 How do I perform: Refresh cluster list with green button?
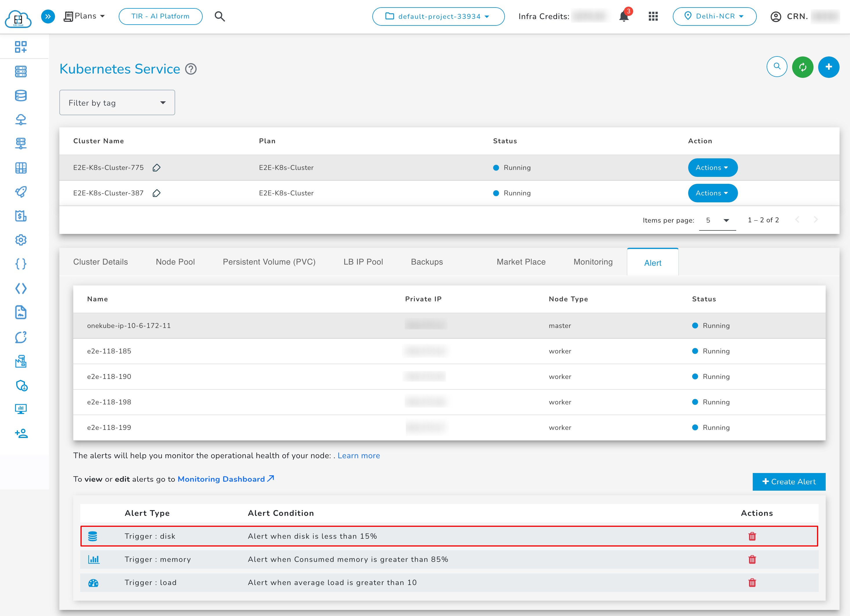pos(803,67)
